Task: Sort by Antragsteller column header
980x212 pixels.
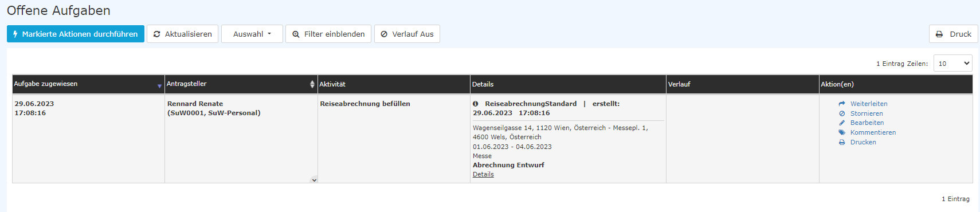Action: click(241, 84)
